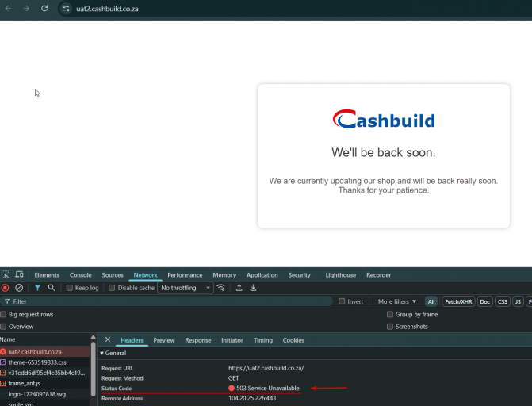This screenshot has width=532, height=406.
Task: Select uat2.cashbuild.co.za request row
Action: 44,352
